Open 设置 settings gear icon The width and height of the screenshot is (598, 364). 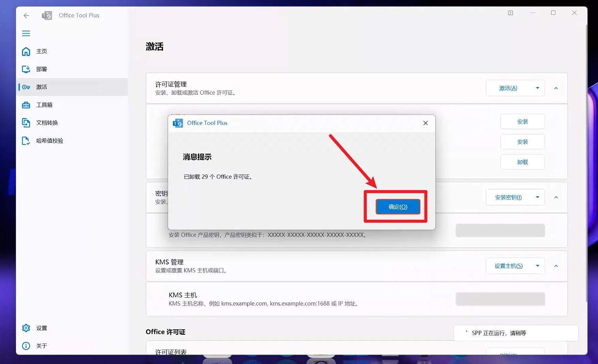(x=26, y=328)
